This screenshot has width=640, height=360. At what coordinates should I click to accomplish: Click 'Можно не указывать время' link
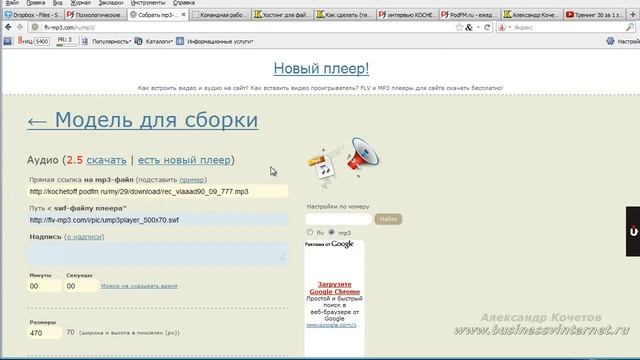139,286
